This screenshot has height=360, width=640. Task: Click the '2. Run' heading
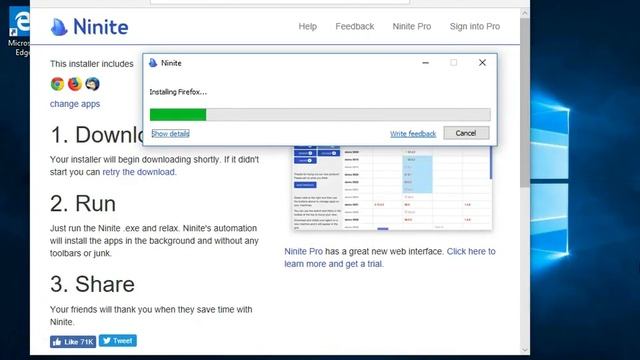[x=83, y=203]
